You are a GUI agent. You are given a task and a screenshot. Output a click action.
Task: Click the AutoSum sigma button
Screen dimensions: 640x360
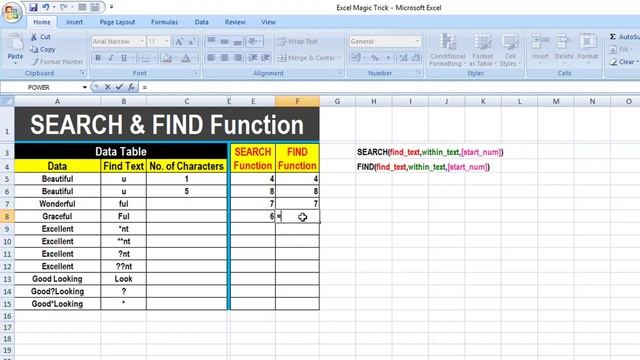point(624,37)
